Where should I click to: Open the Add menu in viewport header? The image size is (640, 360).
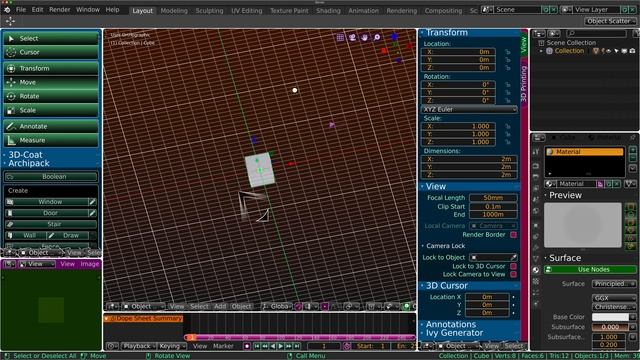click(x=220, y=306)
